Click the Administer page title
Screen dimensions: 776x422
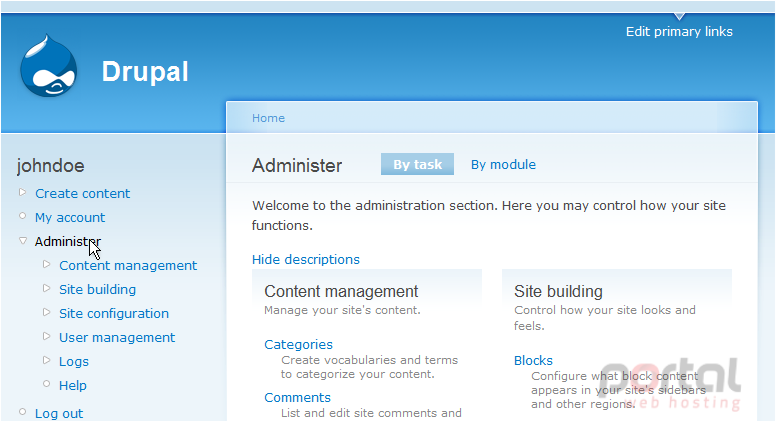coord(297,166)
